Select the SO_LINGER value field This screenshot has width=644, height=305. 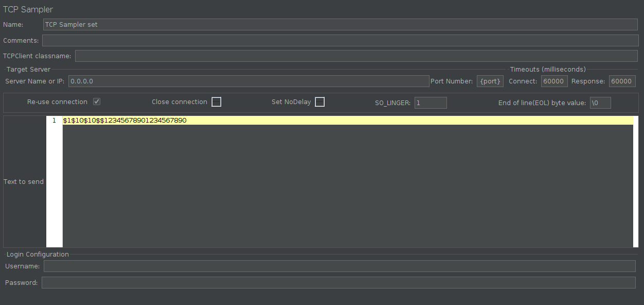[431, 103]
